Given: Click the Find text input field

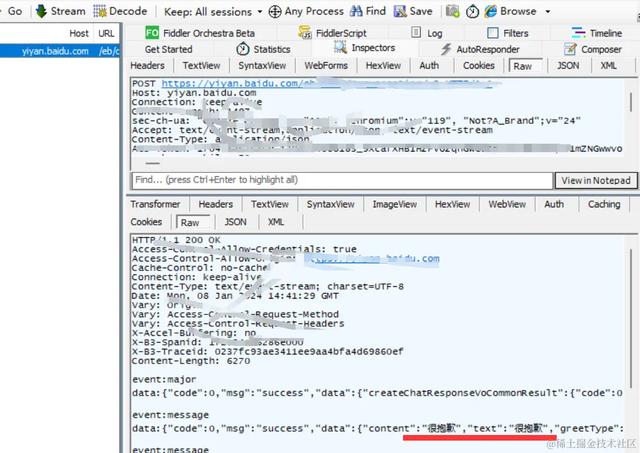Looking at the screenshot, I should [x=342, y=180].
